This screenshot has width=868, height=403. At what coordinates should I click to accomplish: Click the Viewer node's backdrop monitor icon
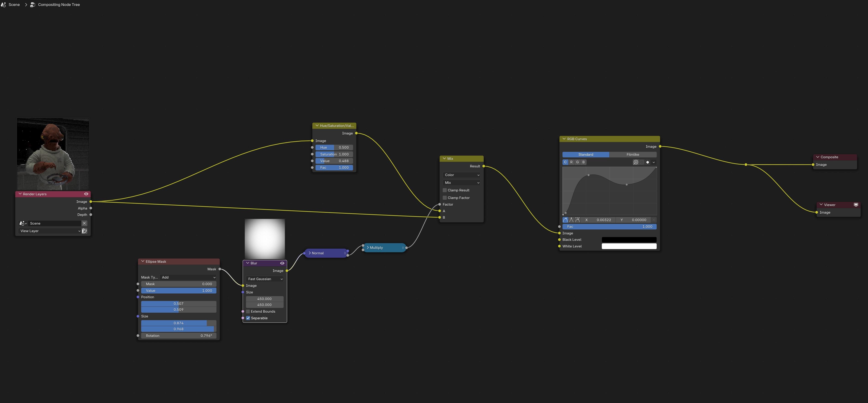click(x=855, y=205)
